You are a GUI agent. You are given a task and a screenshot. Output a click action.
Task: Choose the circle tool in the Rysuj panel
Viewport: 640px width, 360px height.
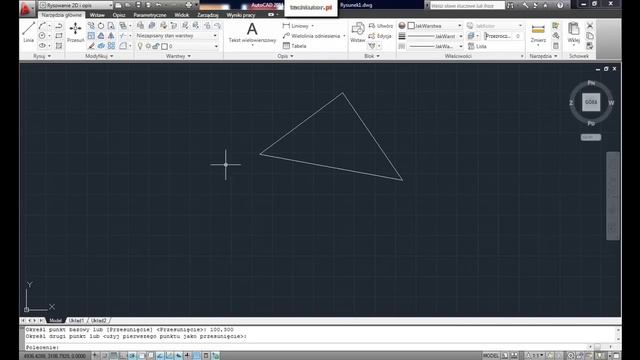(x=42, y=36)
